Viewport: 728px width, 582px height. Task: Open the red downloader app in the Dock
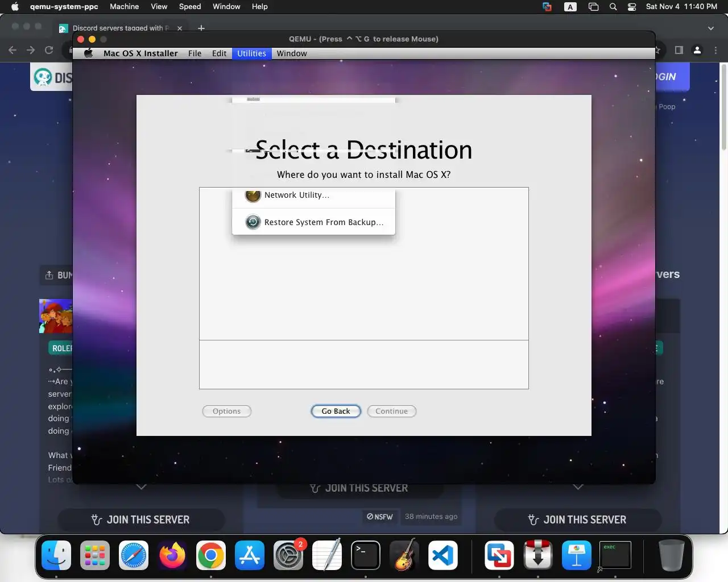click(x=538, y=555)
